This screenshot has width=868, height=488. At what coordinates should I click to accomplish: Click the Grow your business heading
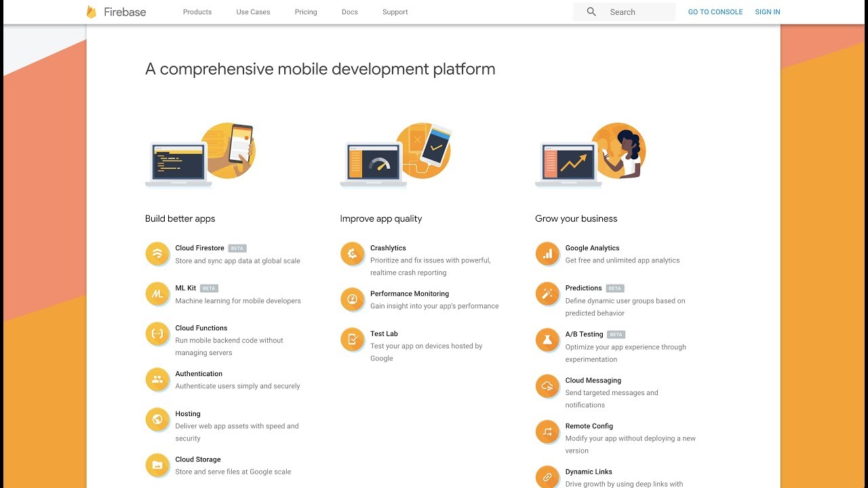click(576, 218)
